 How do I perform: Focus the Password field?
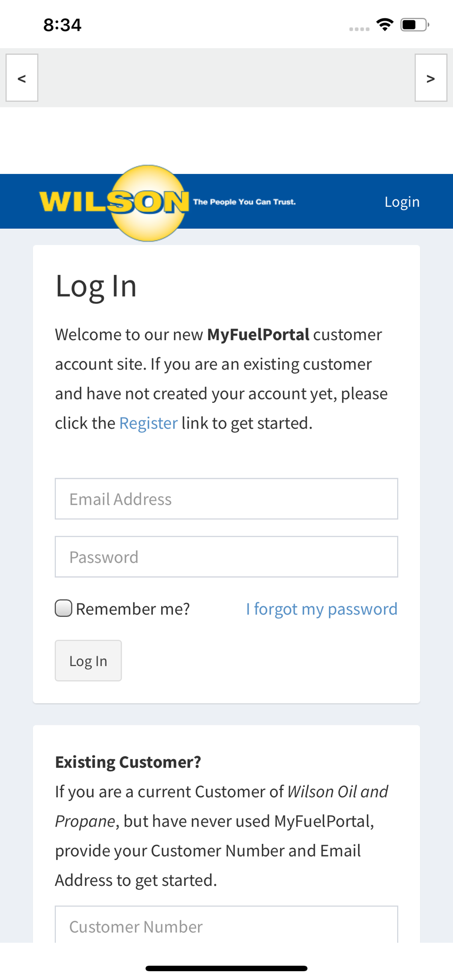coord(226,557)
